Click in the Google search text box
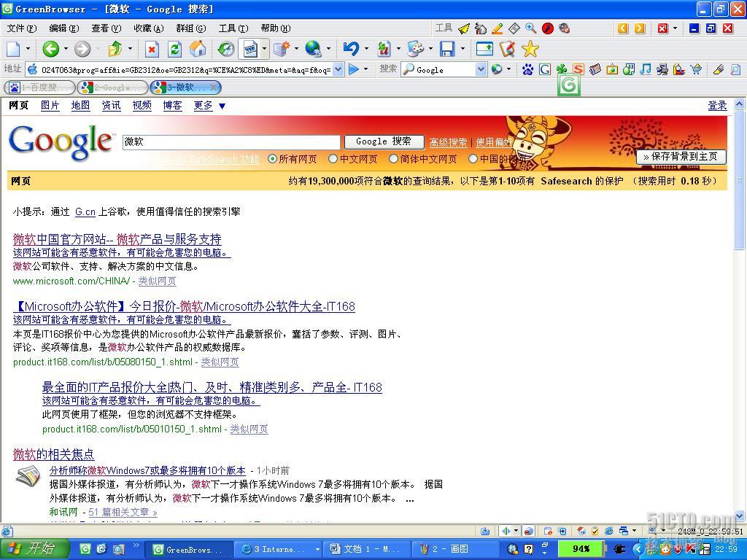This screenshot has height=560, width=747. 231,141
